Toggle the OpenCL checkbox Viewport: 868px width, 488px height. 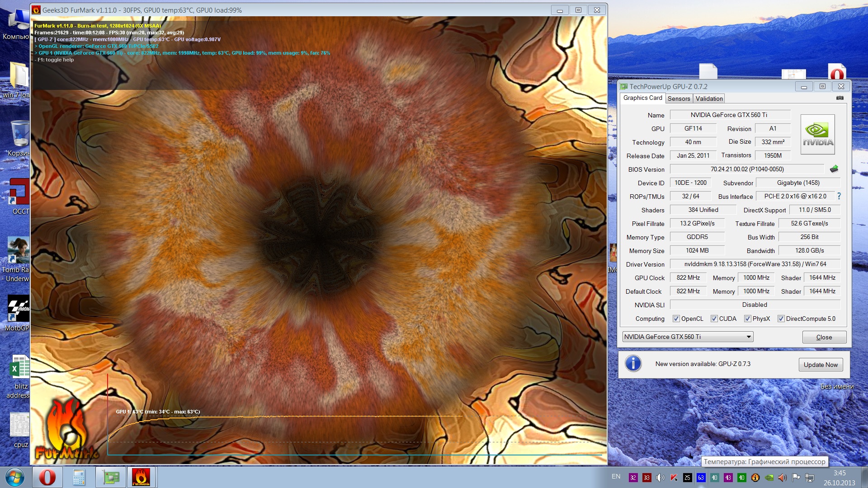click(676, 319)
